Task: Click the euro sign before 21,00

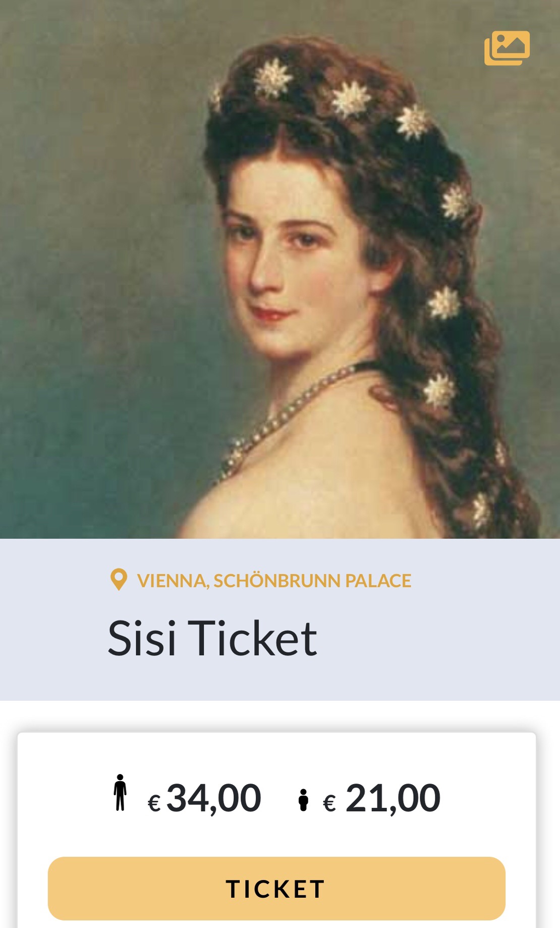Action: coord(329,803)
